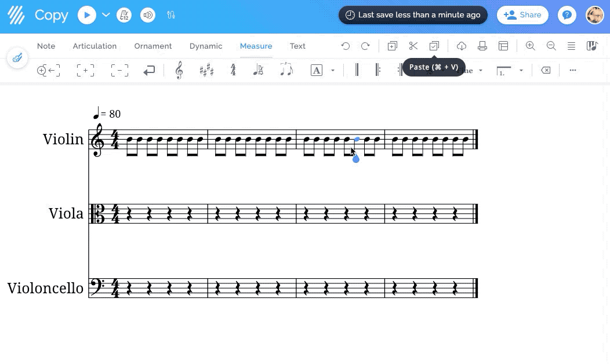Expand the volta ending dropdown arrow

pos(521,70)
